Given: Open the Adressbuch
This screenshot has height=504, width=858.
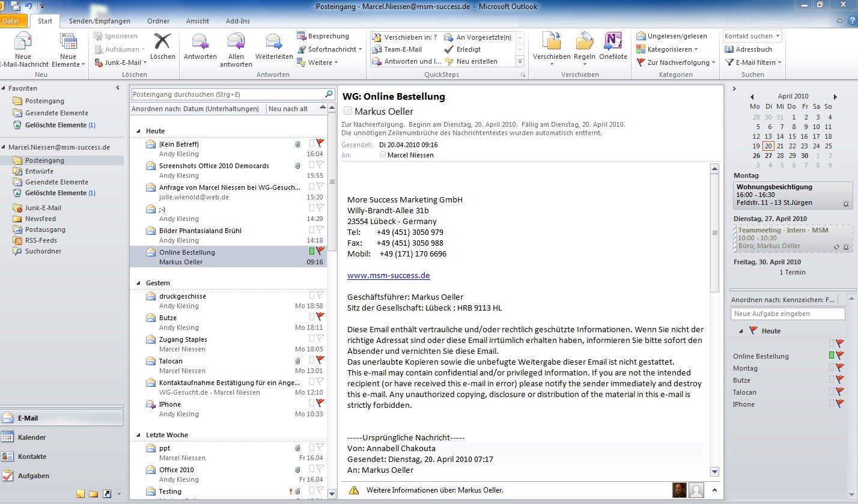Looking at the screenshot, I should (x=748, y=49).
